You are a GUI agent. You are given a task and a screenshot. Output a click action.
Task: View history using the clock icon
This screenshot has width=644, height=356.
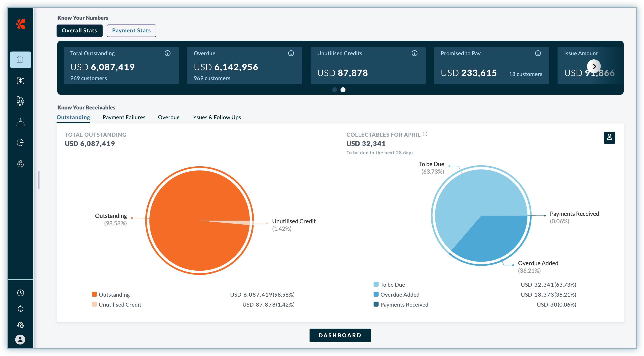pyautogui.click(x=20, y=293)
